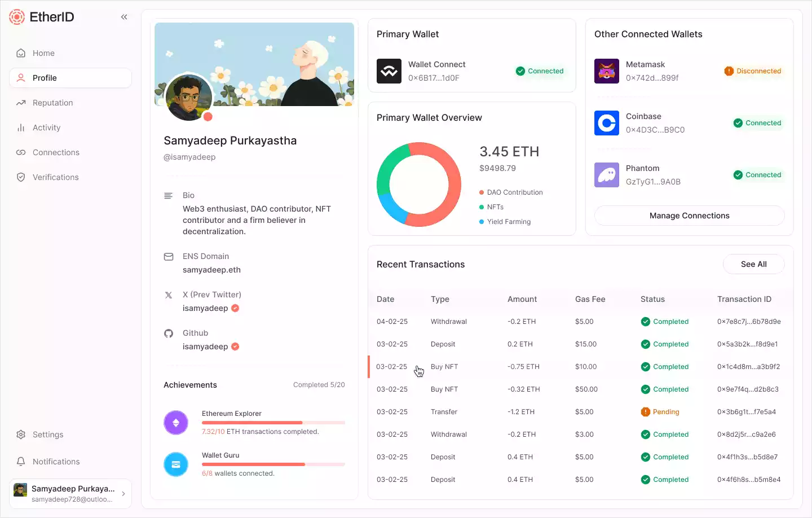The width and height of the screenshot is (812, 518).
Task: Click the Github icon in profile details
Action: click(169, 333)
